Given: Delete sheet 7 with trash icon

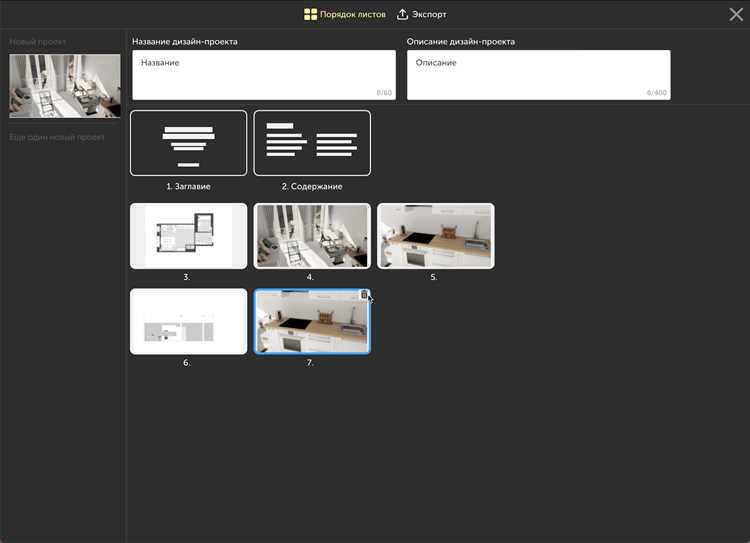Looking at the screenshot, I should 364,295.
